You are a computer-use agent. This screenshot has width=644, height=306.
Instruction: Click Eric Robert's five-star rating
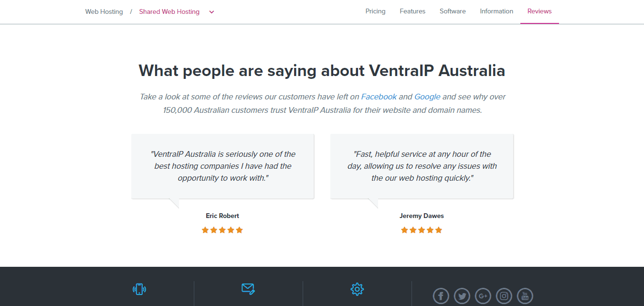tap(222, 230)
